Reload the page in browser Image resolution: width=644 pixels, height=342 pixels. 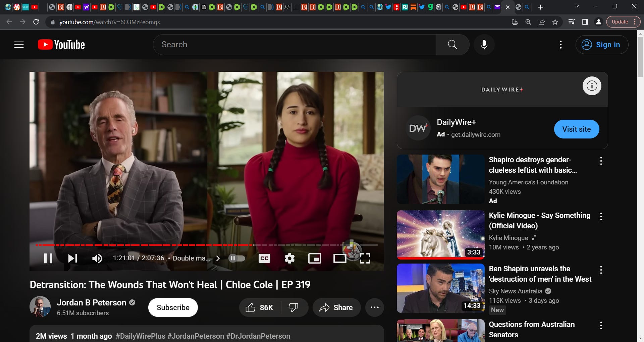[36, 22]
